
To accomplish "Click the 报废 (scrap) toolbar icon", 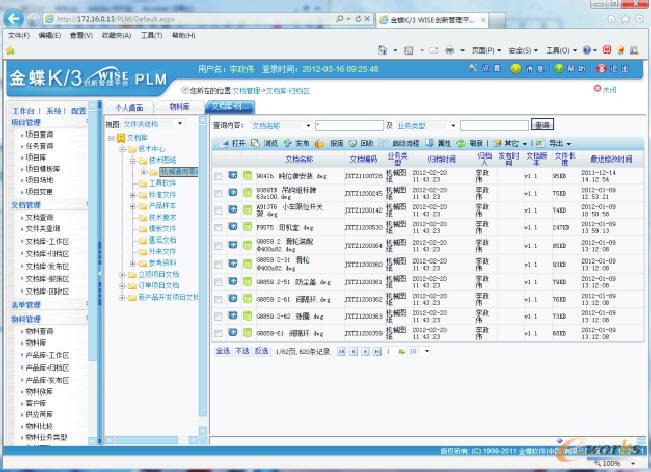I will click(x=319, y=144).
